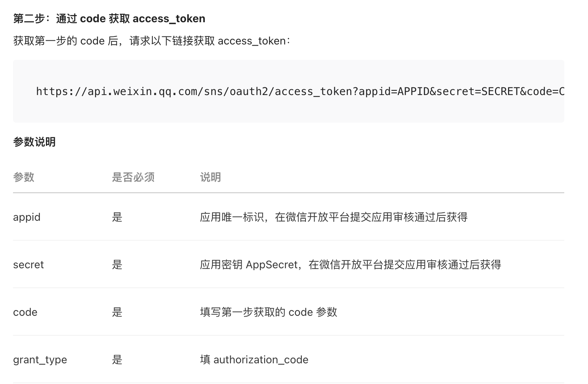Click the 是 value in secret row
The image size is (588, 384).
pos(117,265)
